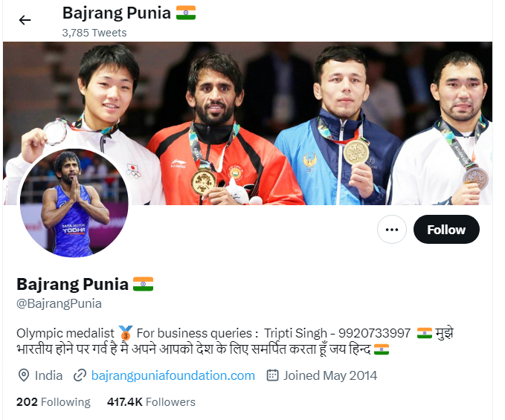Image resolution: width=505 pixels, height=420 pixels.
Task: Click the India location text
Action: [48, 375]
